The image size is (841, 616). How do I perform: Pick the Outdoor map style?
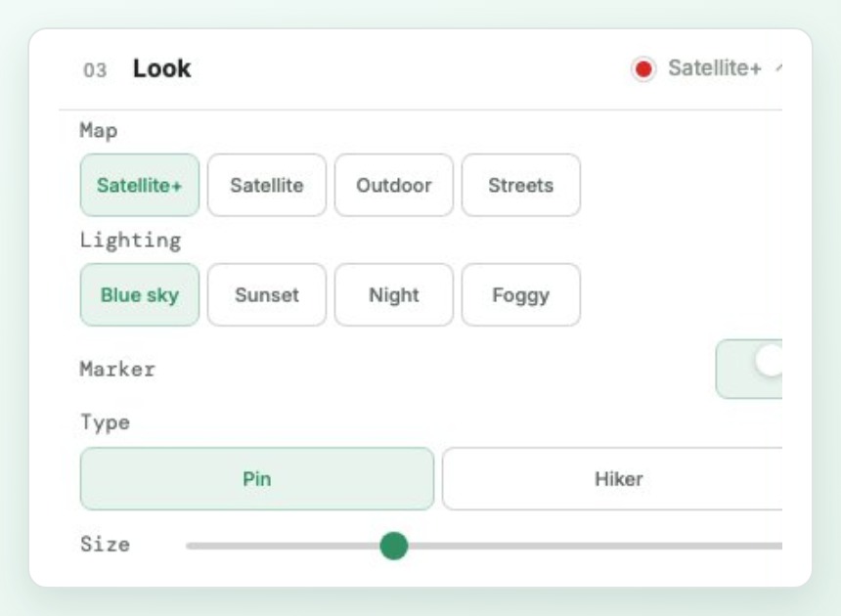[394, 185]
